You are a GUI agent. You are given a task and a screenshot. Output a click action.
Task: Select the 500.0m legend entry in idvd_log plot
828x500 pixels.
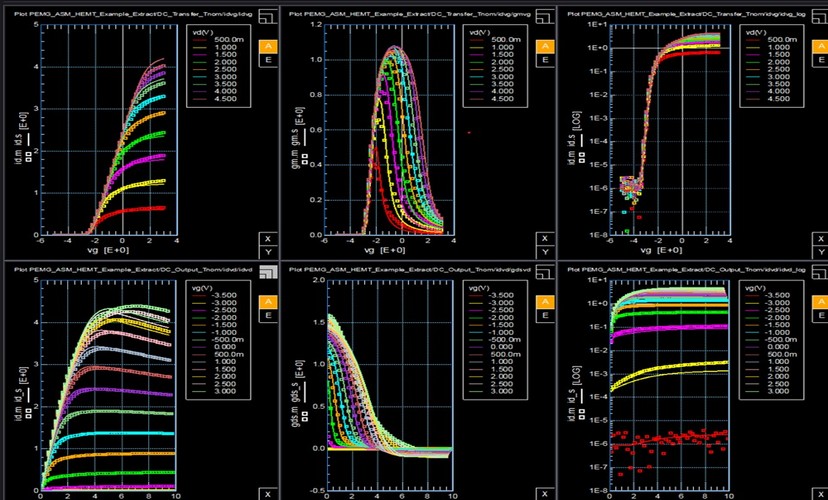click(x=770, y=354)
